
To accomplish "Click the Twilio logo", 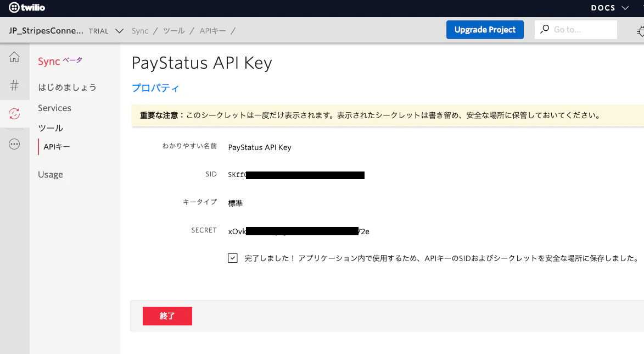I will coord(27,7).
